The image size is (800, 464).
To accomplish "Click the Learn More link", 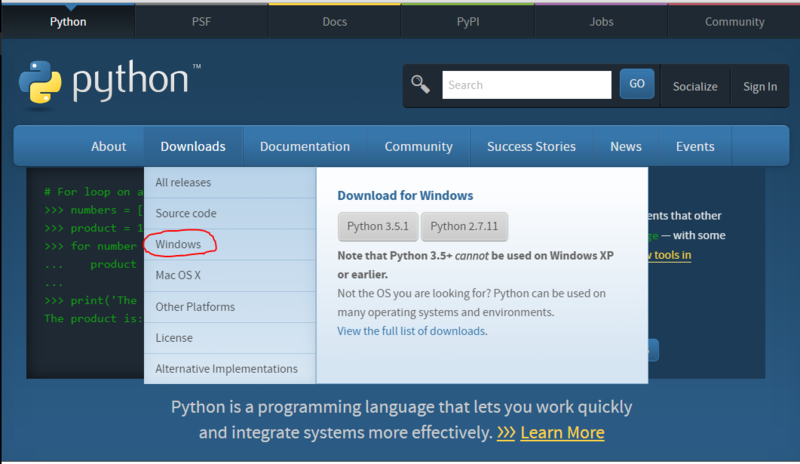I will 562,432.
